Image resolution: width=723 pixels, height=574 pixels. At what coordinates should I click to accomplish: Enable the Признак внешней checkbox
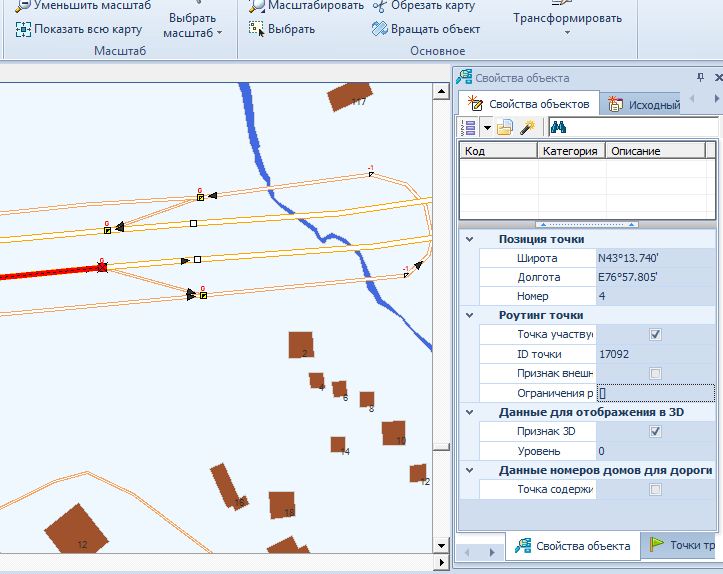655,373
